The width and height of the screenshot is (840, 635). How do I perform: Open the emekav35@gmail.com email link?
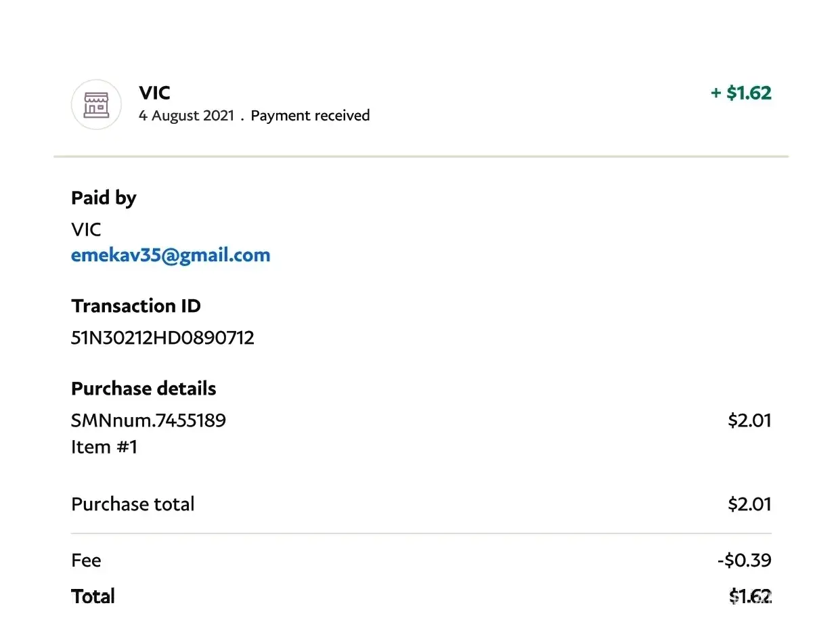click(171, 255)
